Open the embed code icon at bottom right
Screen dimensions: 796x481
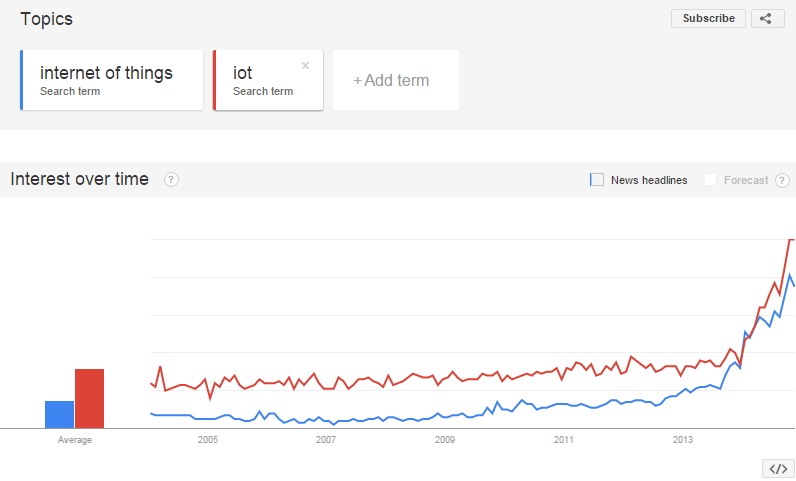coord(778,469)
